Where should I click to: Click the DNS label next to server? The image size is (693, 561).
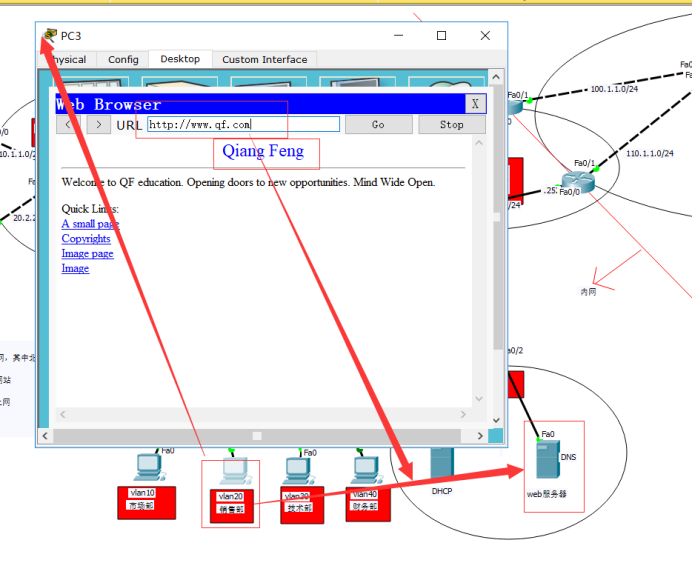click(x=568, y=457)
